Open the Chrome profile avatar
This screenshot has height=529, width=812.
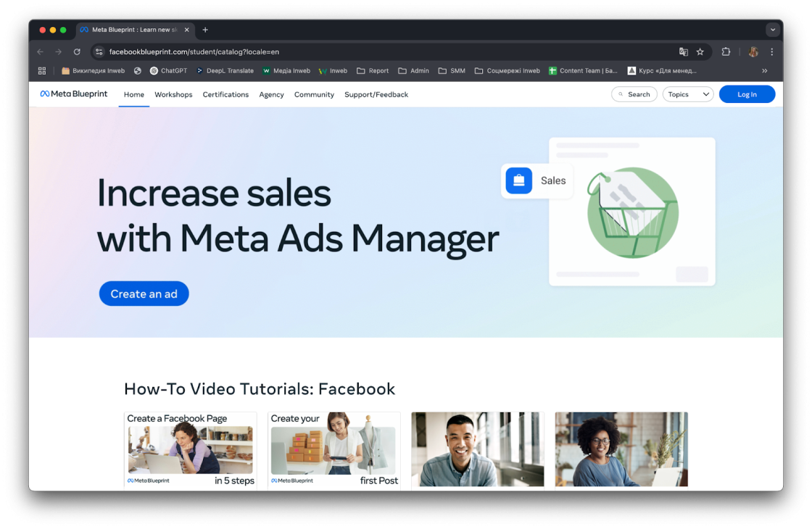(753, 51)
